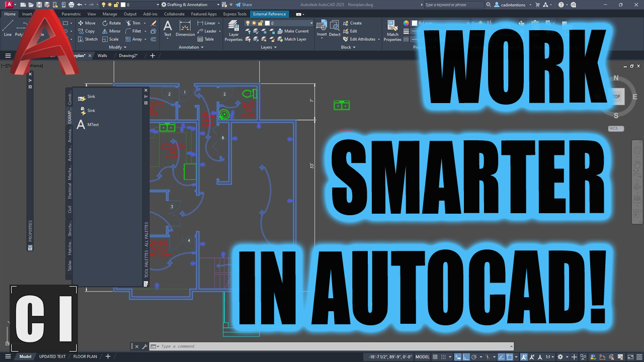Insert a Table annotation
This screenshot has width=644, height=362.
(x=205, y=39)
